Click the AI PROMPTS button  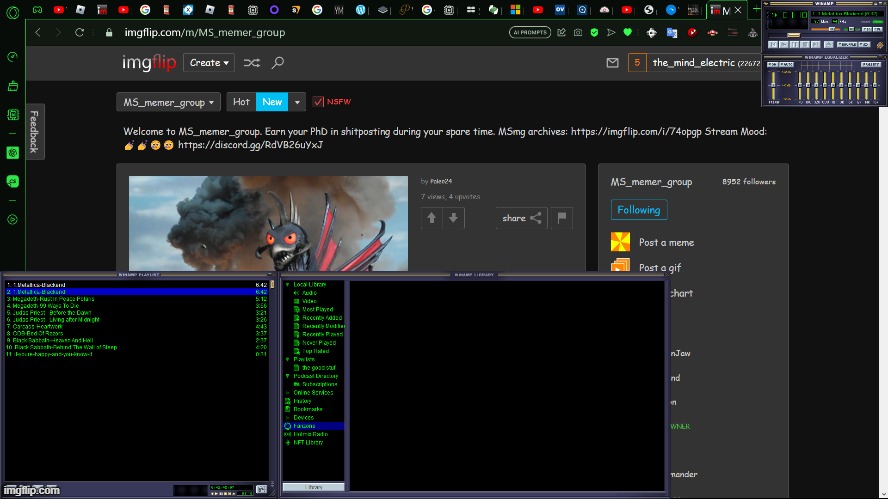(x=530, y=32)
